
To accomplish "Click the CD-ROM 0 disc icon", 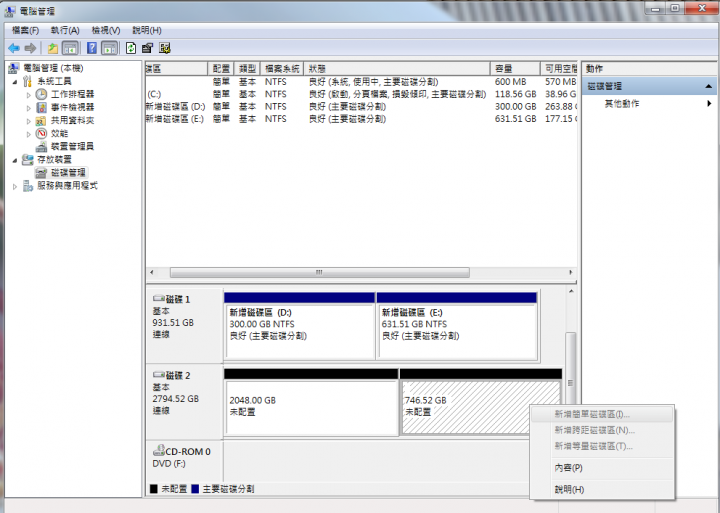I will (159, 450).
